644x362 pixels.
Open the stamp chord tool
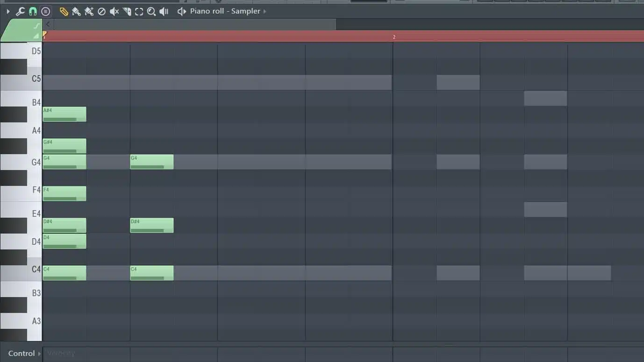[45, 11]
